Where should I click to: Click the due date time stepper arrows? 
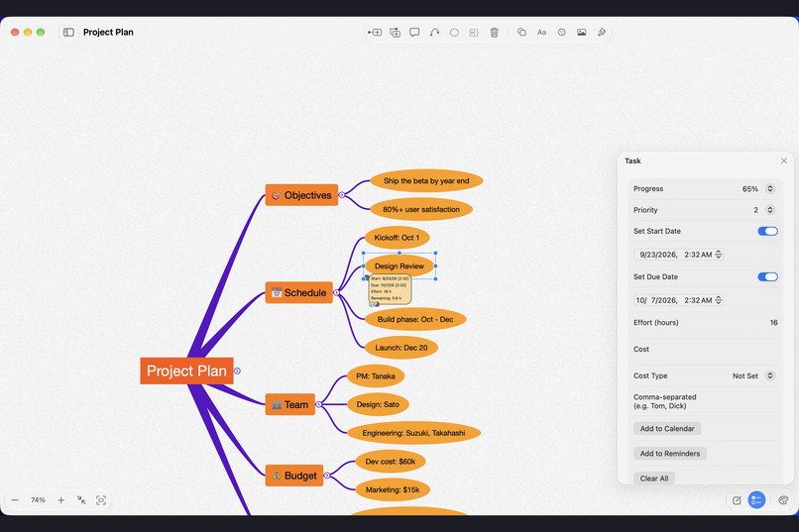(719, 300)
